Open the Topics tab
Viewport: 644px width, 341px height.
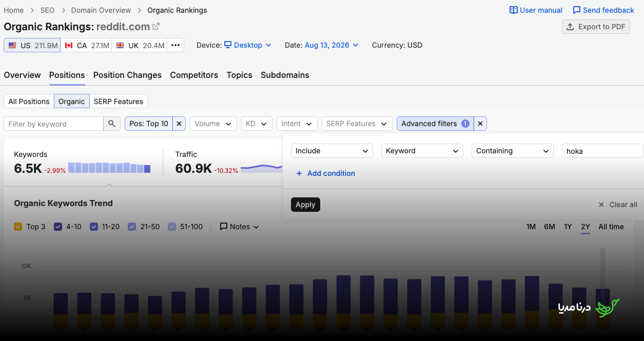(240, 75)
